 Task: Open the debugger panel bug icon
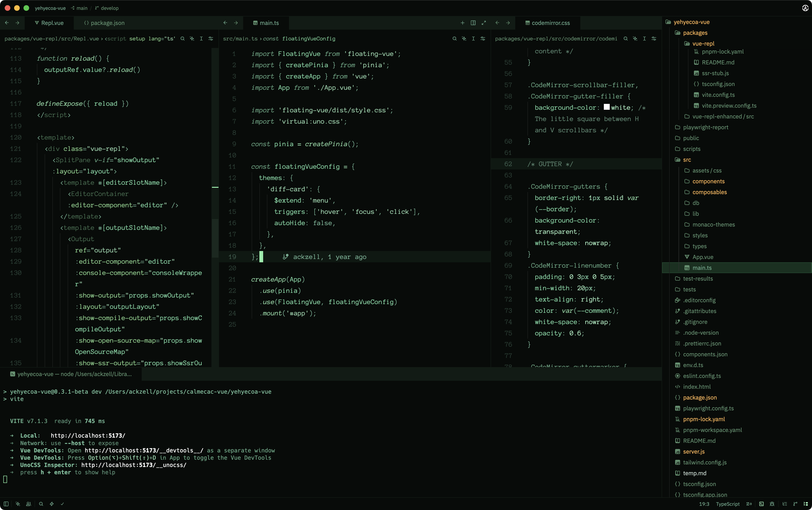point(772,504)
